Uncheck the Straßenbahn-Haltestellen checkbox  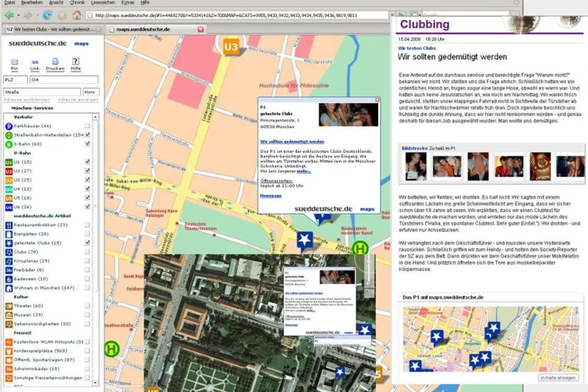[x=87, y=135]
